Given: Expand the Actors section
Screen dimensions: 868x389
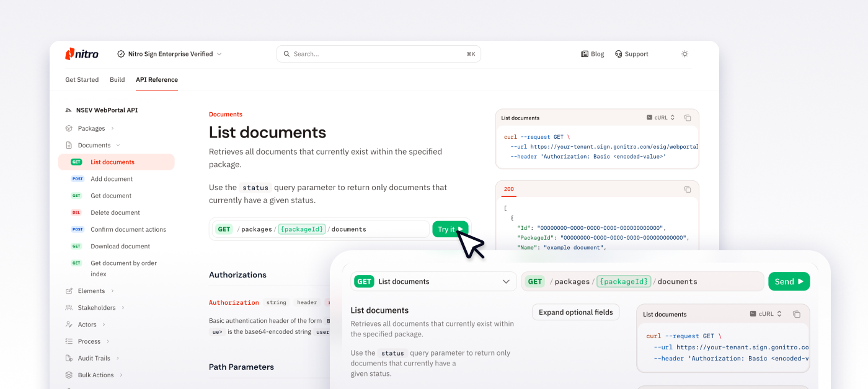Looking at the screenshot, I should tap(104, 324).
